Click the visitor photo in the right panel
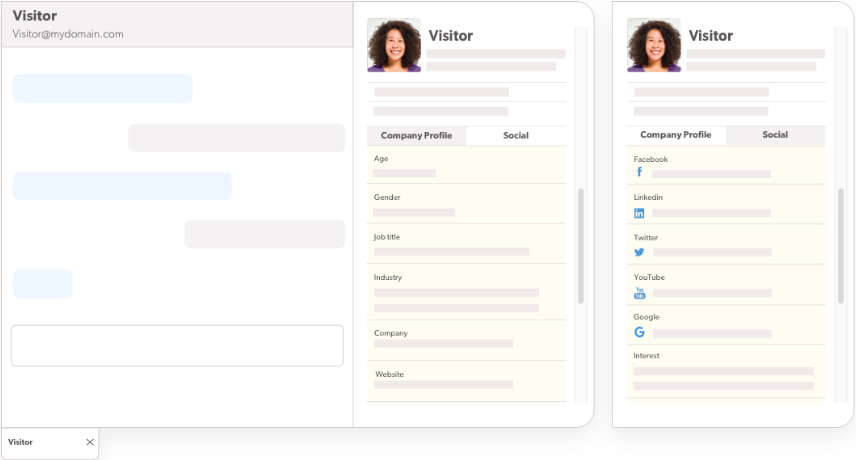 (x=654, y=45)
